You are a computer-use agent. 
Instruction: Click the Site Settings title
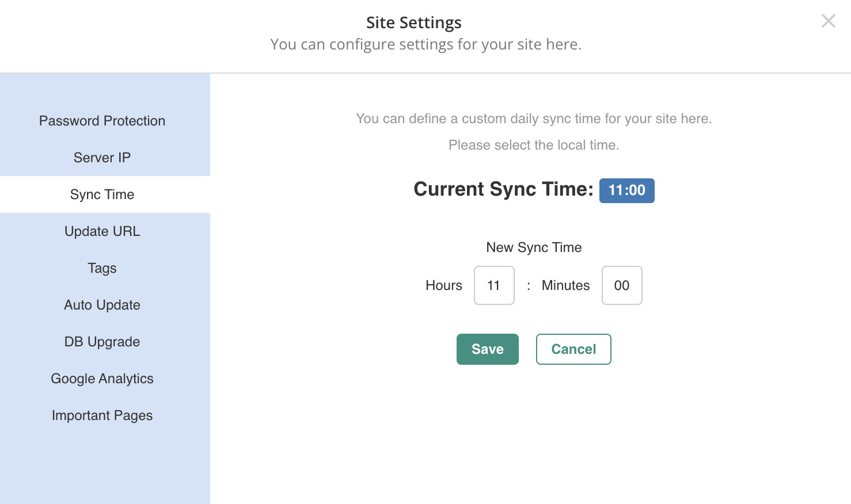[414, 22]
